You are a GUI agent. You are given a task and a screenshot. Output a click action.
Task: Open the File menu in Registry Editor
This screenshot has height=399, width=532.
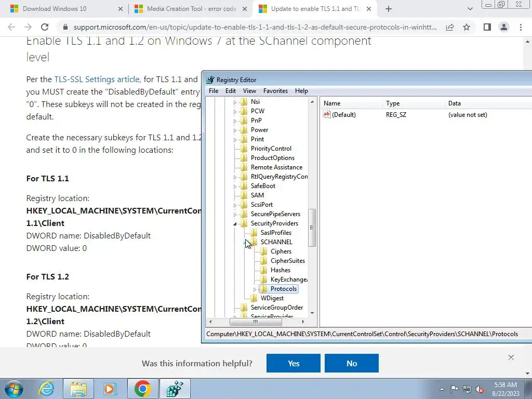(214, 91)
